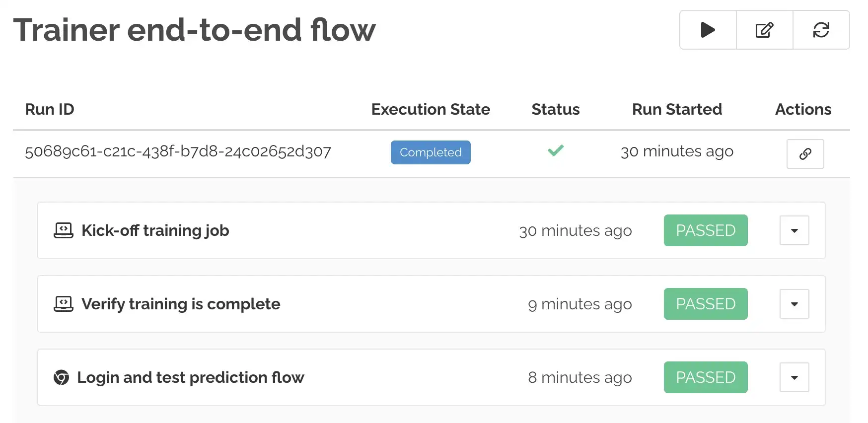Screen dimensions: 868x423
Task: Click the run (play) icon for the flow
Action: coord(707,30)
